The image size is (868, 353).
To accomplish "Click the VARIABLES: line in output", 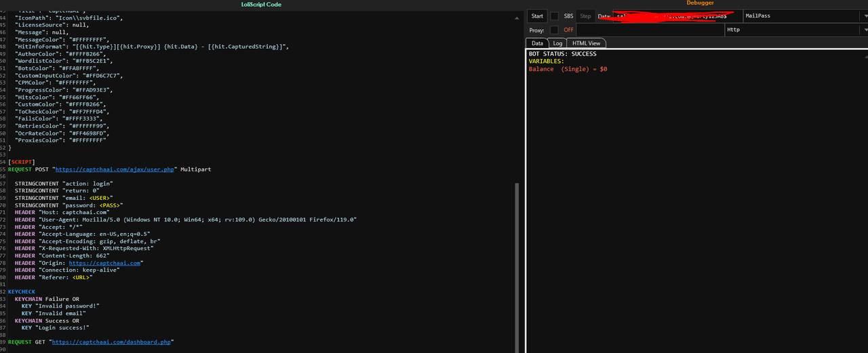I will click(x=546, y=62).
